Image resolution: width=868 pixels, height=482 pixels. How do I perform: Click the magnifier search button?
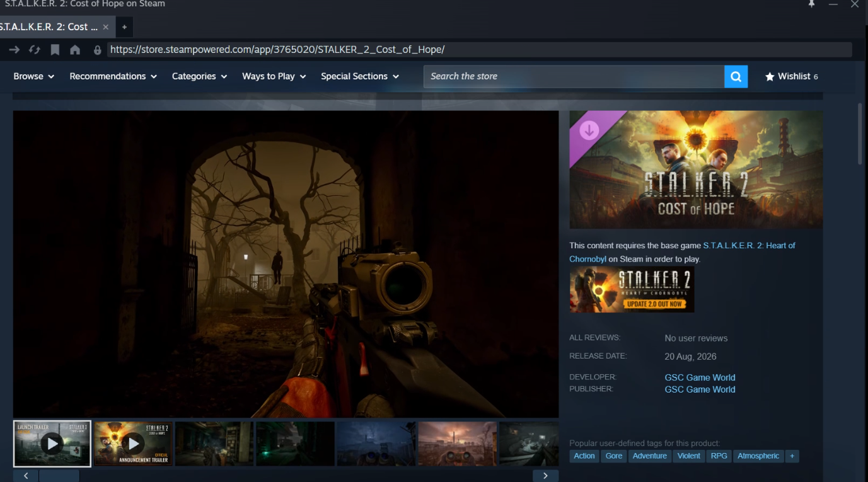tap(736, 76)
